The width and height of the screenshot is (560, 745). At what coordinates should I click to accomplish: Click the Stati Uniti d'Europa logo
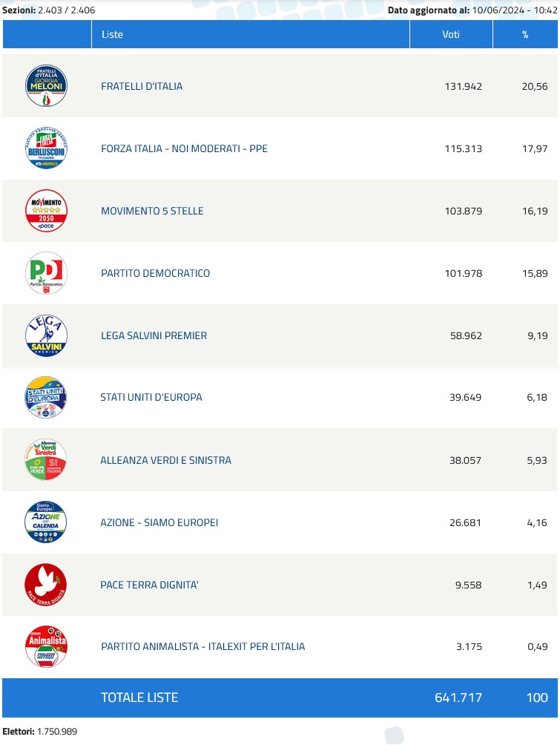click(x=46, y=397)
